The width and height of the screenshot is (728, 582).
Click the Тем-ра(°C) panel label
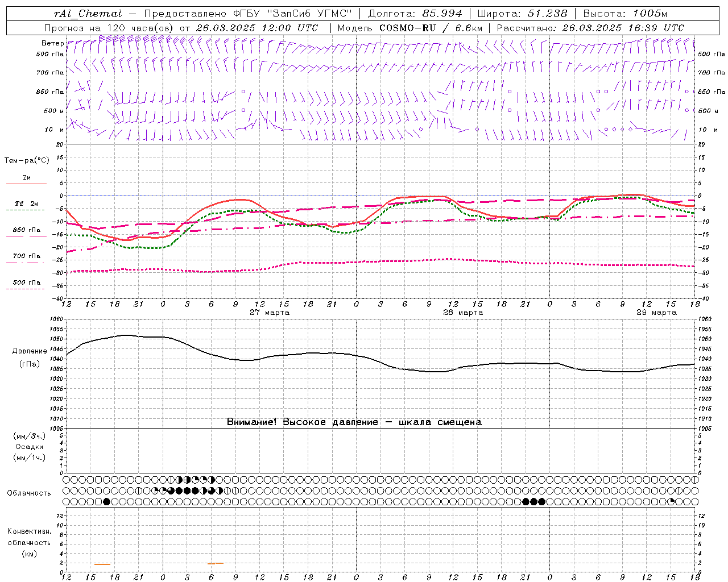click(x=27, y=161)
